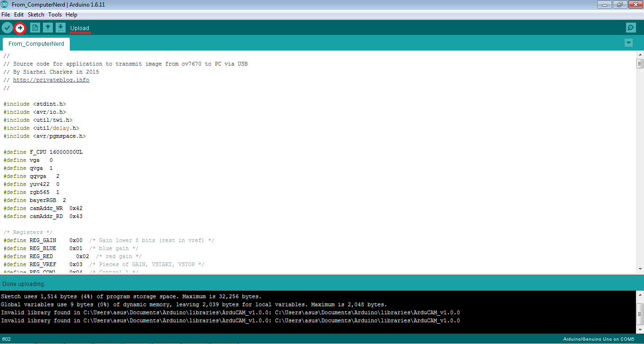Screen dimensions: 644x344
Task: Open the Sketch menu
Action: (x=36, y=14)
